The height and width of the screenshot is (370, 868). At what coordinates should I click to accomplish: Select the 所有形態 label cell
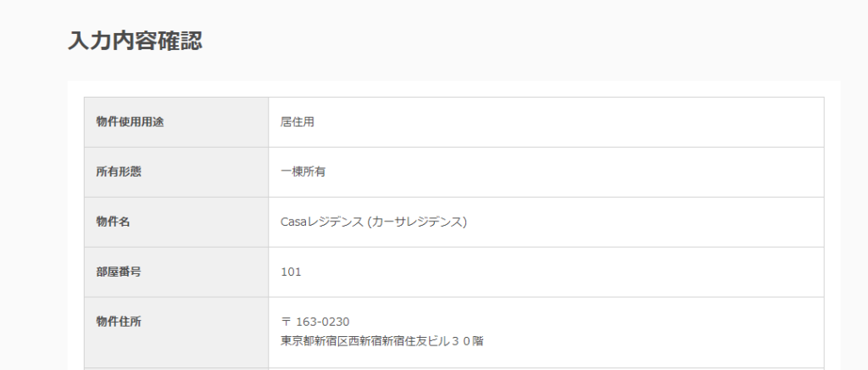(x=176, y=172)
